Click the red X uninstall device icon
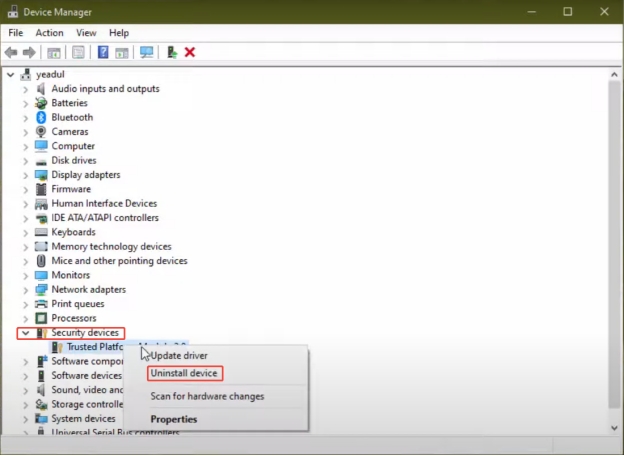624x456 pixels. pos(190,52)
